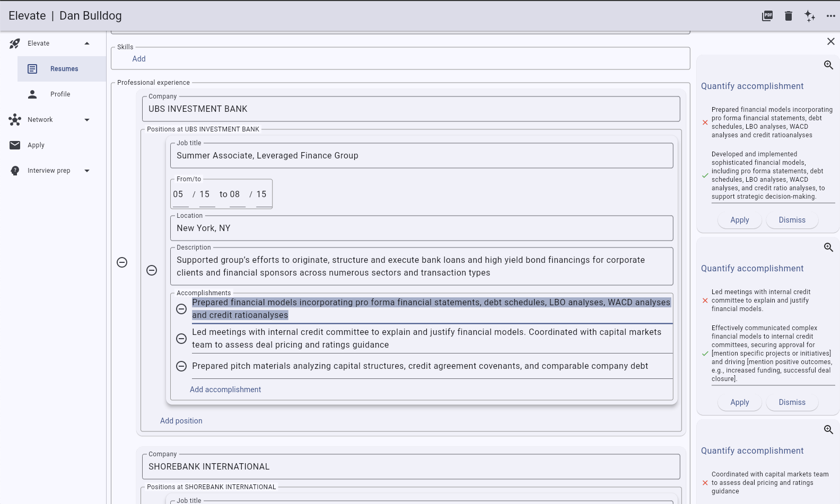Expand the Interview prep sidebar menu
This screenshot has height=504, width=840.
point(87,171)
